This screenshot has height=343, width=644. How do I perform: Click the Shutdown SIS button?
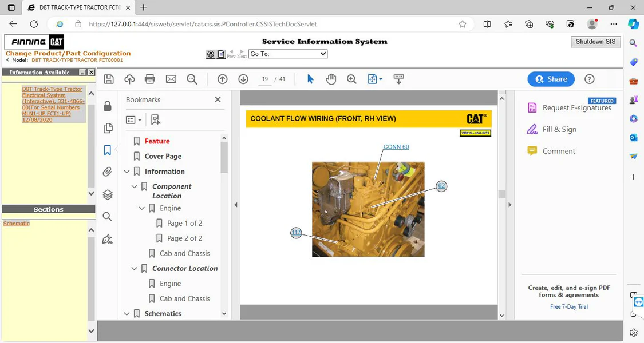(595, 42)
